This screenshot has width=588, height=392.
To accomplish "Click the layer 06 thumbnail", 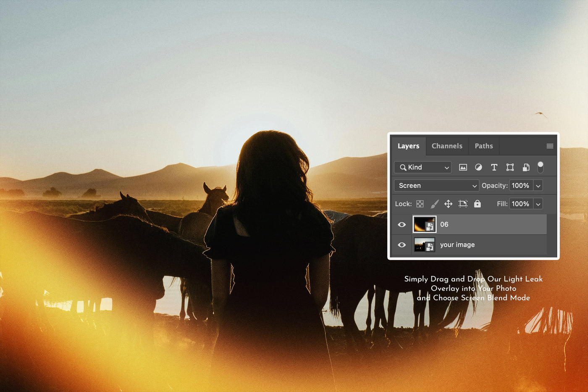I will [x=424, y=224].
